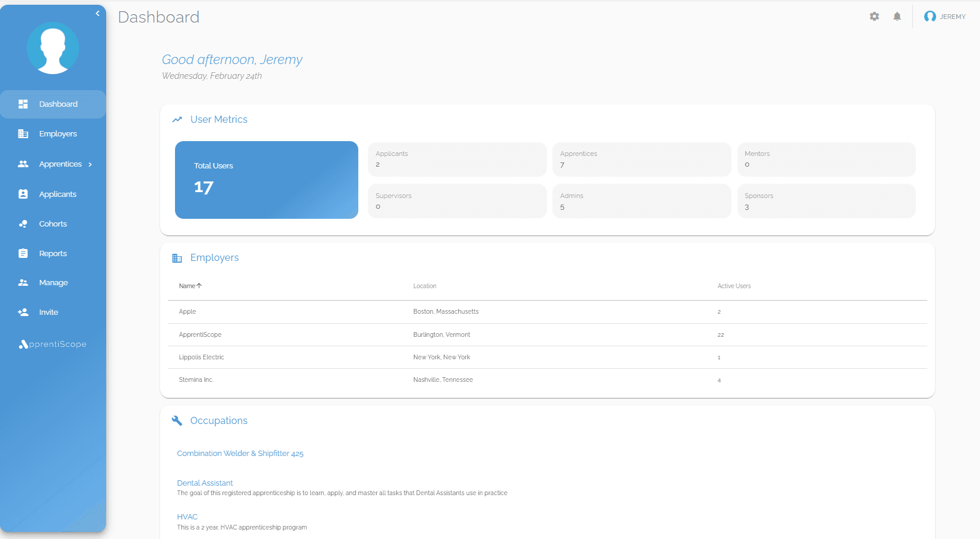Viewport: 980px width, 539px height.
Task: Open the notifications bell
Action: point(897,17)
